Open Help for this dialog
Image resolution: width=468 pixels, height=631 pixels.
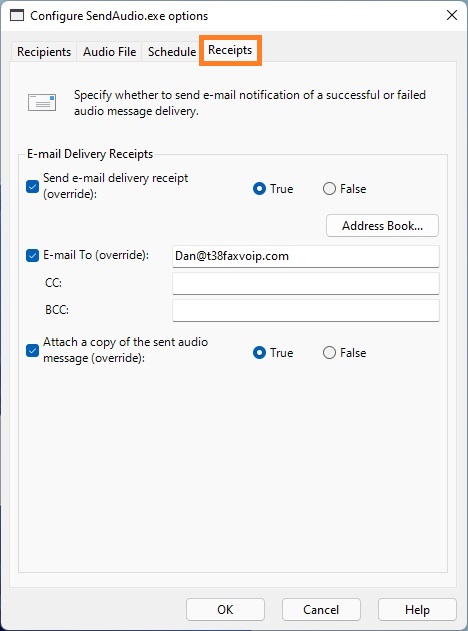[x=417, y=609]
